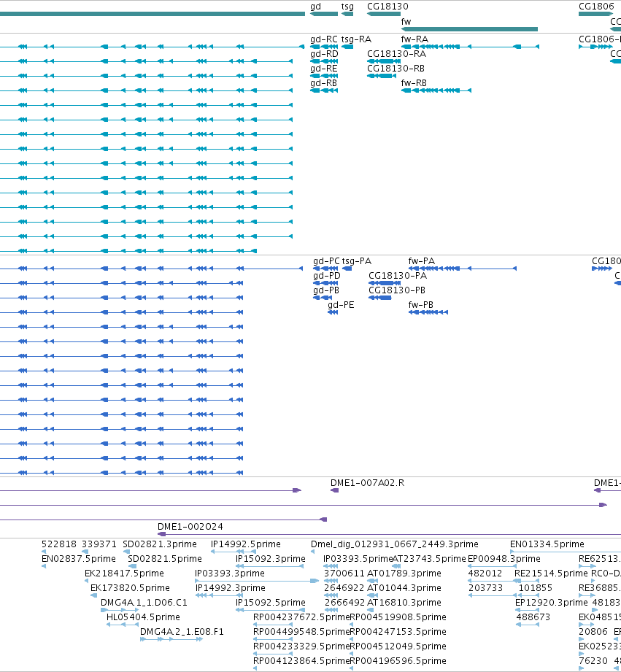This screenshot has width=621, height=672.
Task: Click the gd-RC transcript label
Action: coord(324,39)
